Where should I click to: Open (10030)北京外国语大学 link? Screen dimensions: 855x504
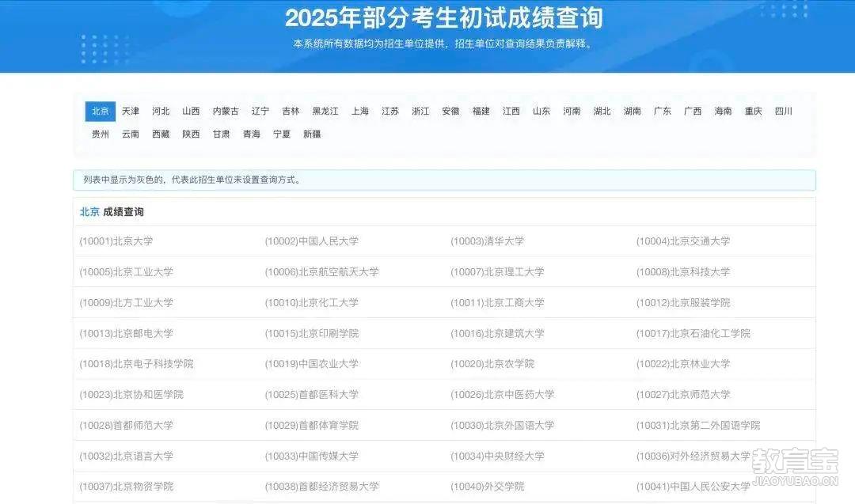(502, 426)
